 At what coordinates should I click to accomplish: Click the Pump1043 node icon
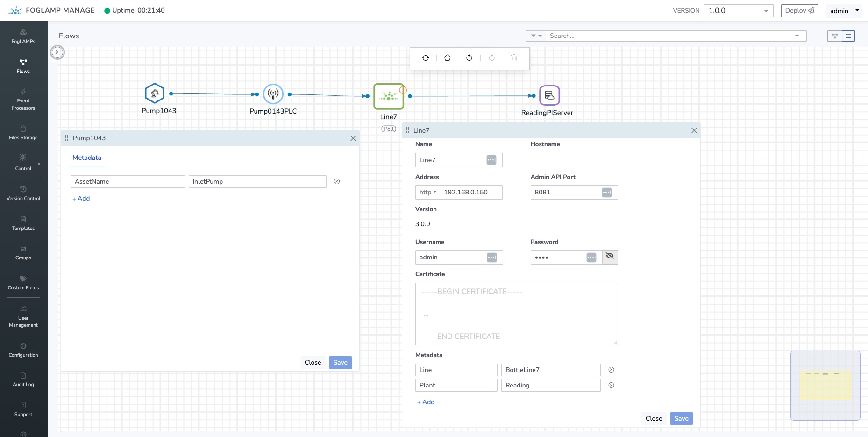click(x=155, y=93)
